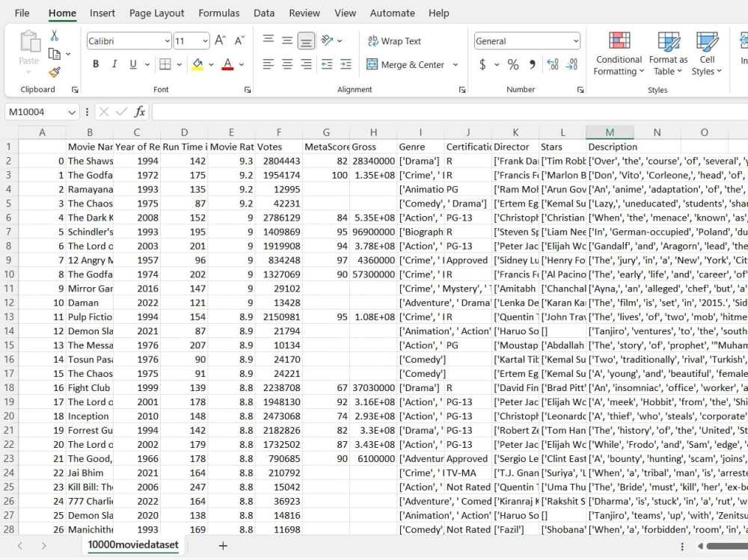Toggle bold formatting
This screenshot has width=748, height=560.
(95, 64)
